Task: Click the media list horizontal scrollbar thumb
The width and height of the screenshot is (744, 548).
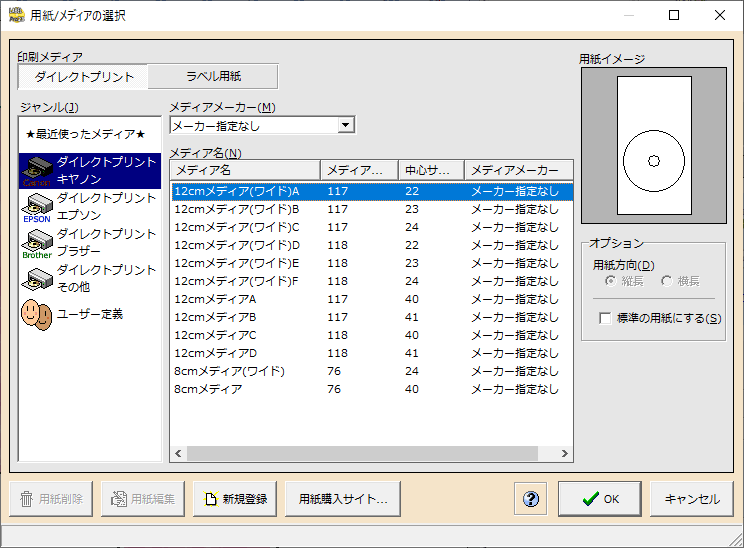Action: [362, 454]
